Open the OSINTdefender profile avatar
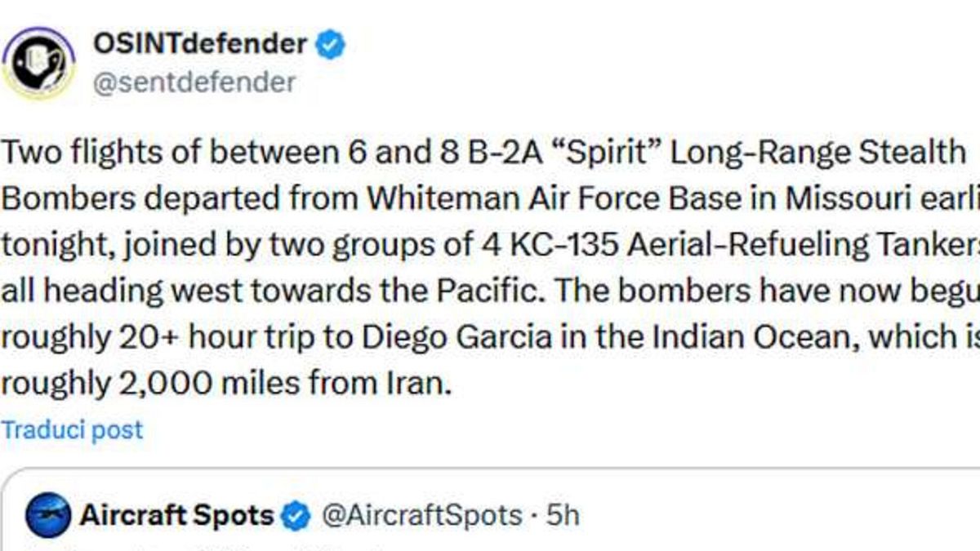Viewport: 980px width, 551px height. 38,64
